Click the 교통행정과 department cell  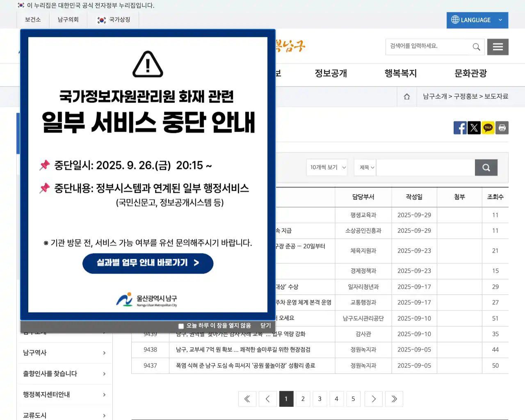coord(363,302)
